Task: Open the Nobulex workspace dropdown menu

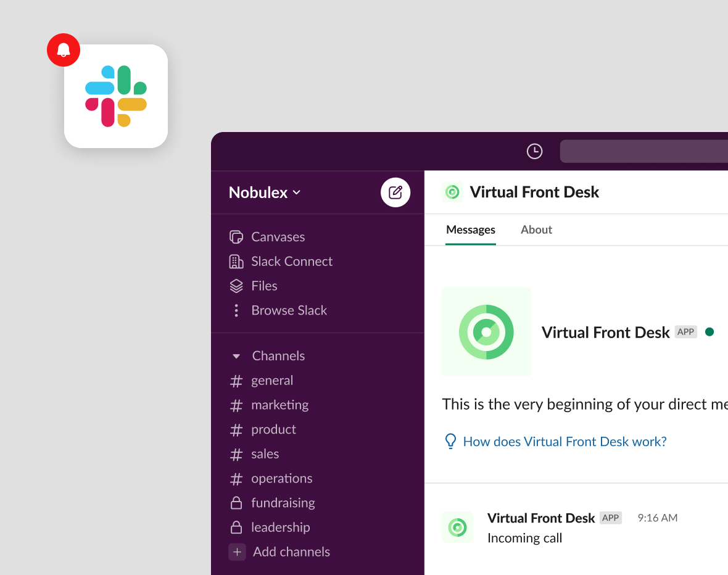Action: click(265, 192)
